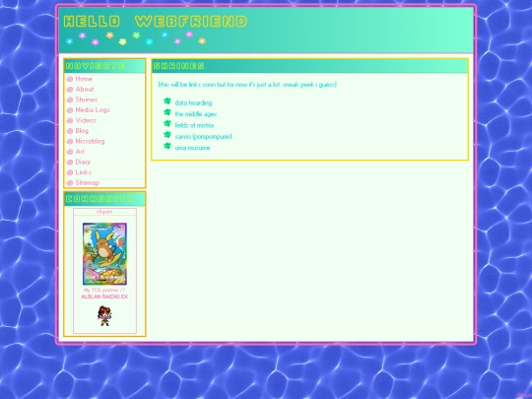Viewport: 532px width, 399px height.
Task: Visit the Art page
Action: click(x=80, y=152)
